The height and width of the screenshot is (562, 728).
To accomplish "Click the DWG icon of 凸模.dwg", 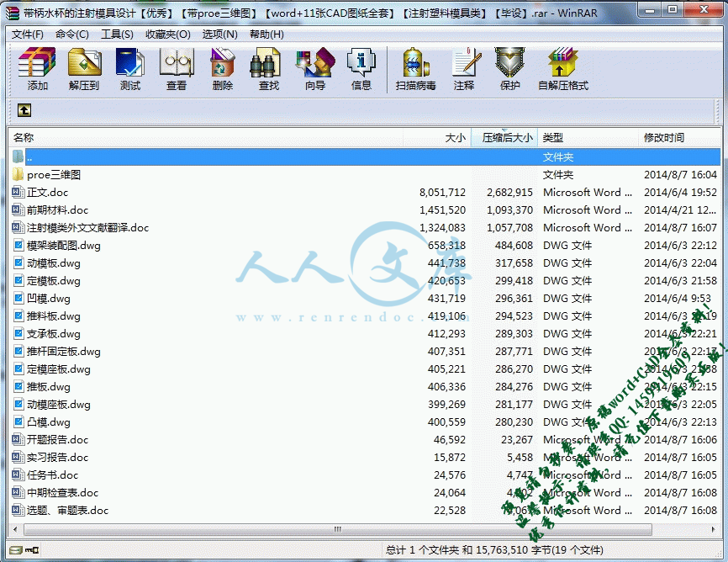I will click(x=18, y=421).
